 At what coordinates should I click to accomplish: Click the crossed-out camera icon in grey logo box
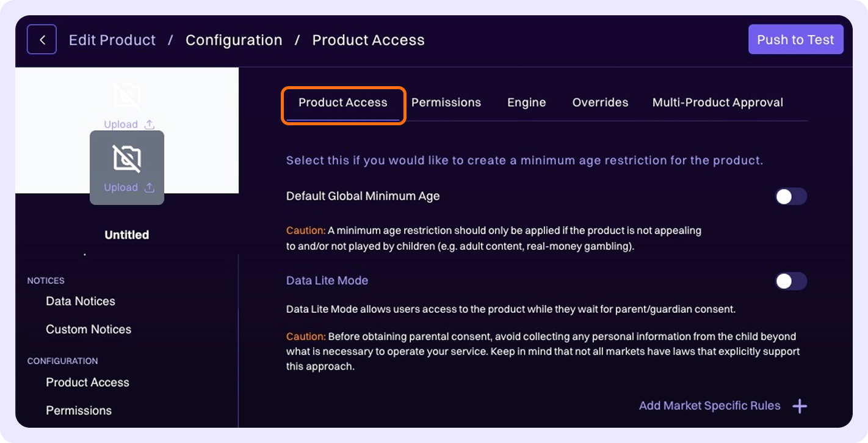coord(127,159)
